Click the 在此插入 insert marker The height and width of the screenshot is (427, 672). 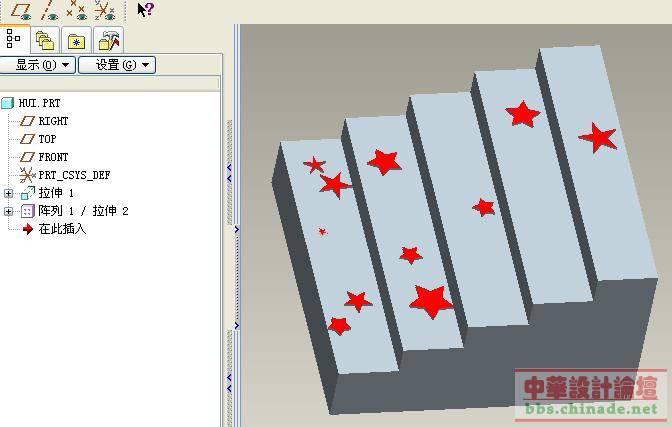(62, 229)
